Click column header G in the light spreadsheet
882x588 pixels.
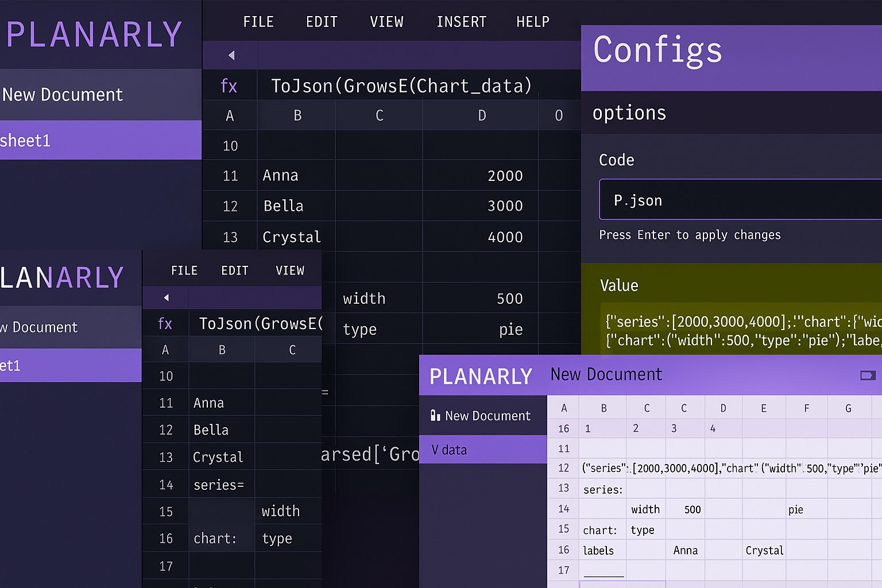click(848, 408)
